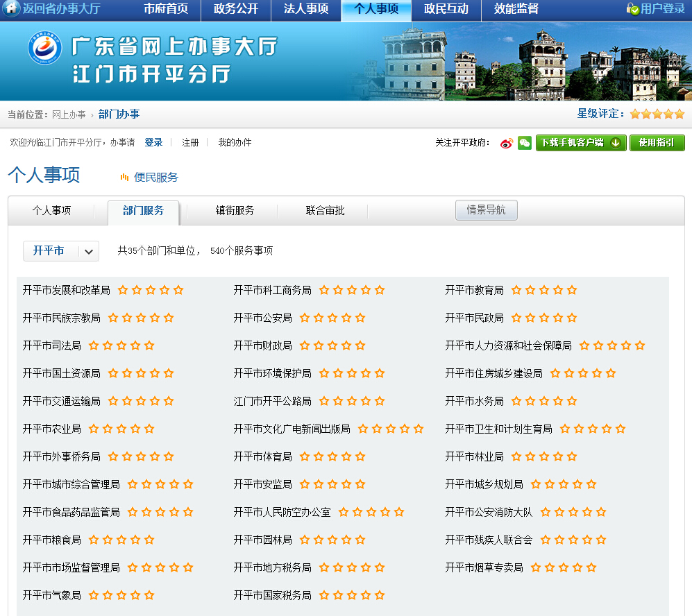Click the Weibo icon next to 关注开平政府
The height and width of the screenshot is (616, 692).
(x=507, y=143)
